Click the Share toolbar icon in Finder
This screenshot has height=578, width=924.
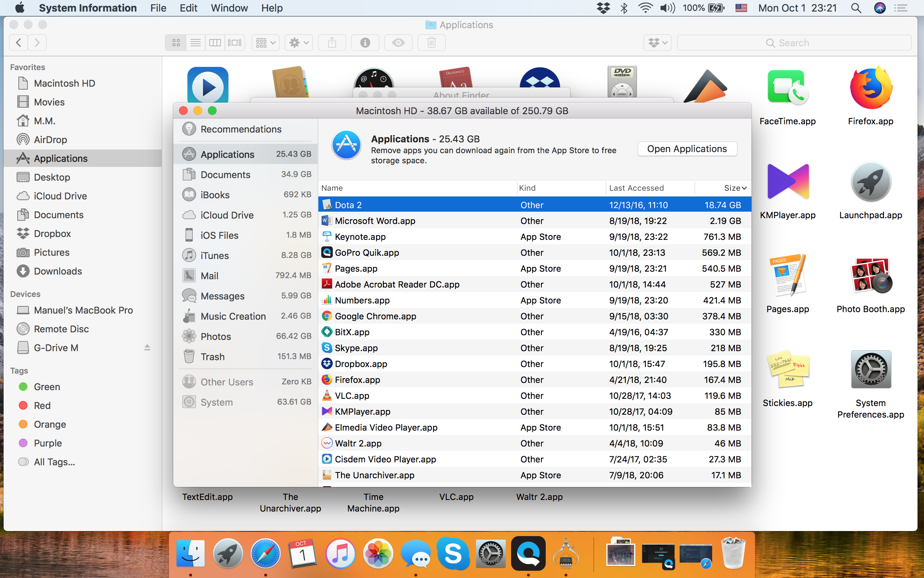(x=332, y=42)
